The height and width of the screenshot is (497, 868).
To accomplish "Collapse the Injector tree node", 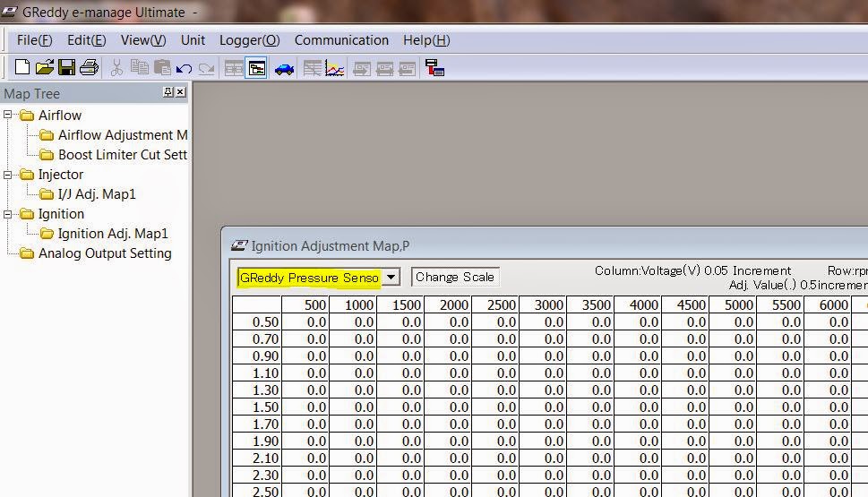I will click(9, 175).
